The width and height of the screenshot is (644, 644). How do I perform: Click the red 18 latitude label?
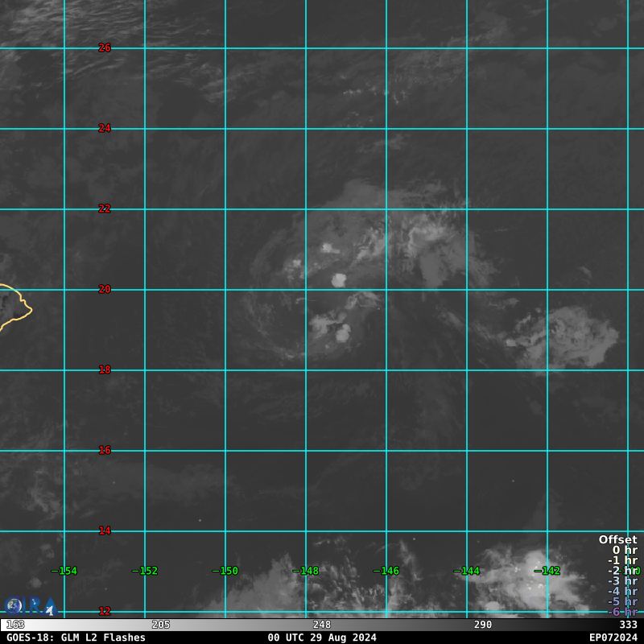105,369
